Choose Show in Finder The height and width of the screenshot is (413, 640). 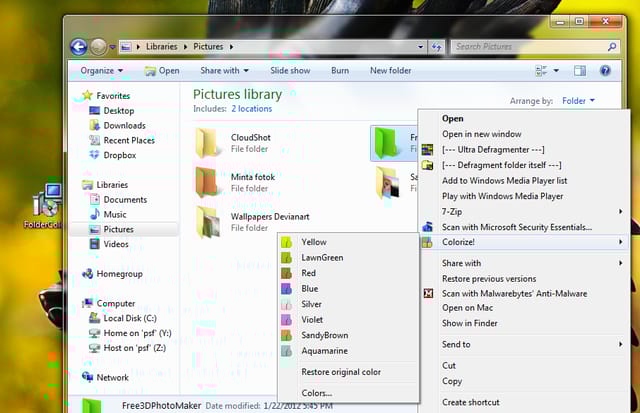(x=470, y=323)
